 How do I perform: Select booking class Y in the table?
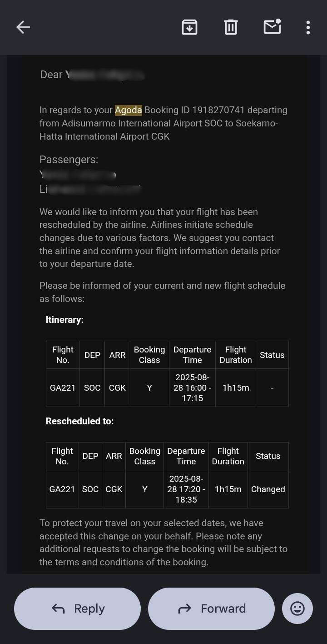pos(149,387)
